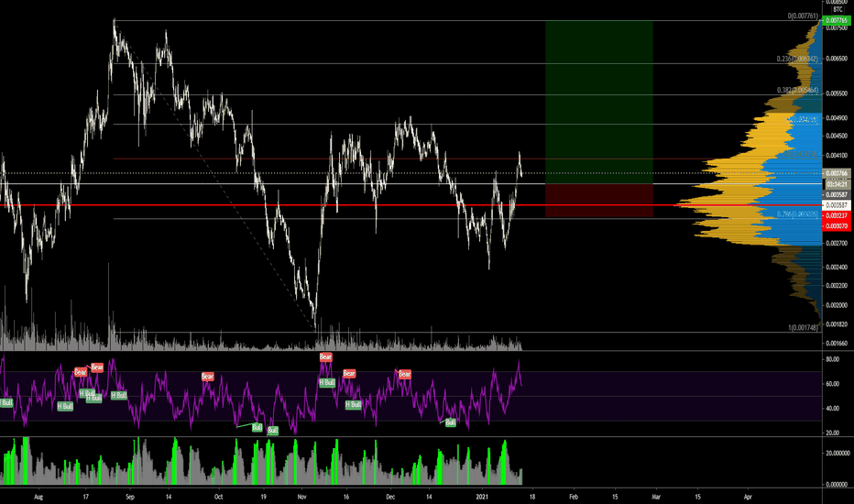Screen dimensions: 854x504
Task: Click the 20.000000 volume indicator axis value
Action: click(x=838, y=454)
